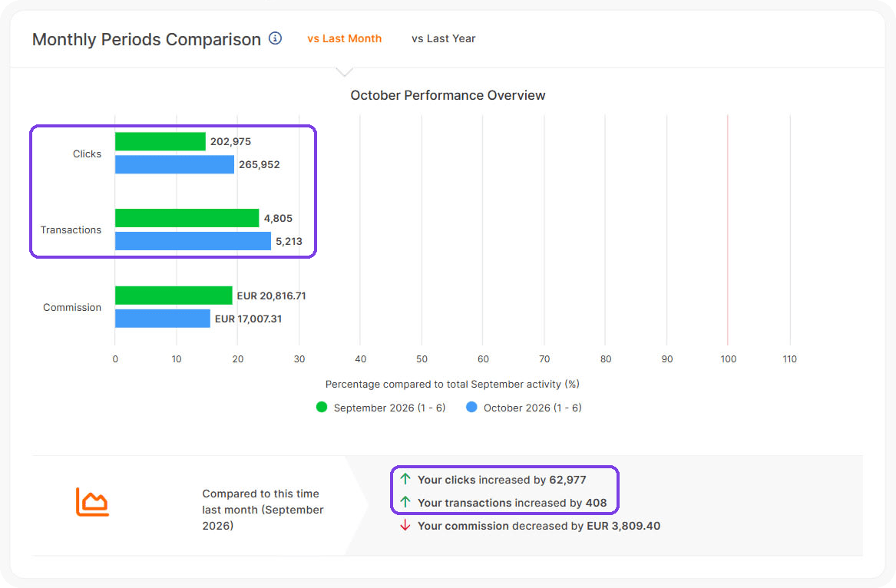Click the value 265,952
Viewport: 896px width, 588px height.
[x=259, y=164]
